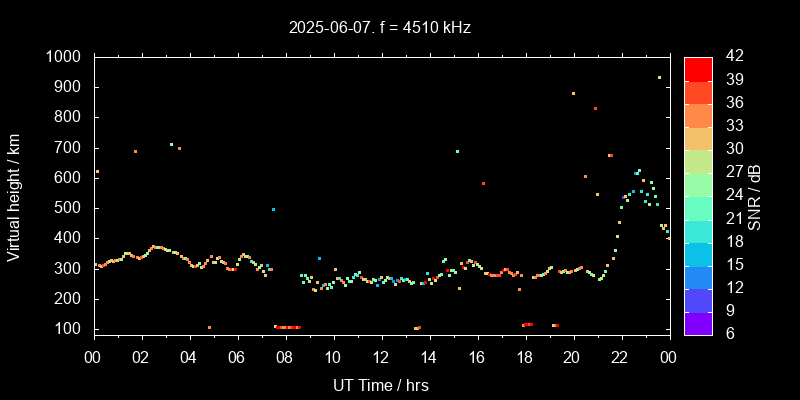Click the purple 6–9 dB colorbar segment

698,322
